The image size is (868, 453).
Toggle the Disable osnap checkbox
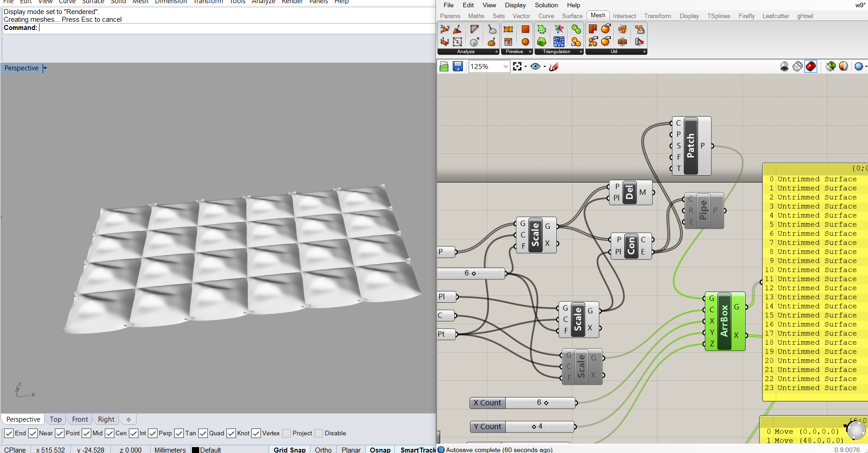tap(319, 433)
